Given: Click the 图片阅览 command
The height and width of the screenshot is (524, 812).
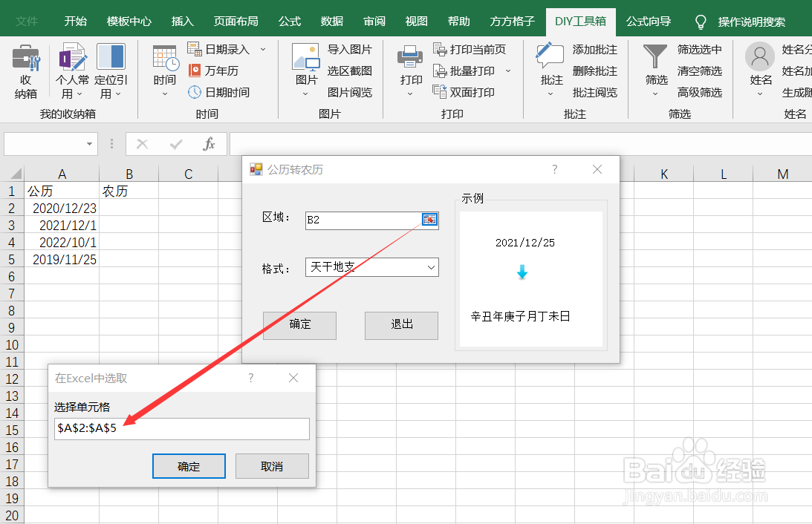Looking at the screenshot, I should [x=350, y=93].
